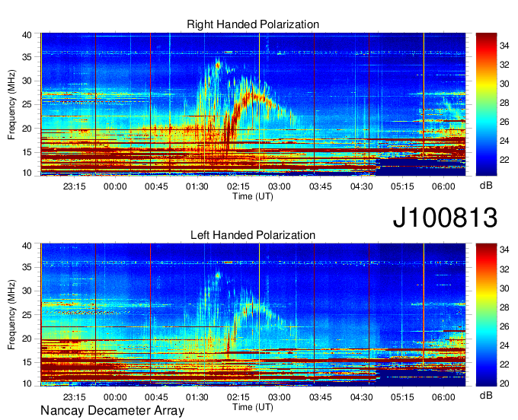Viewport: 518px width, 420px height.
Task: Click the '20' frequency tick of Right Handed plot
Action: [27, 129]
